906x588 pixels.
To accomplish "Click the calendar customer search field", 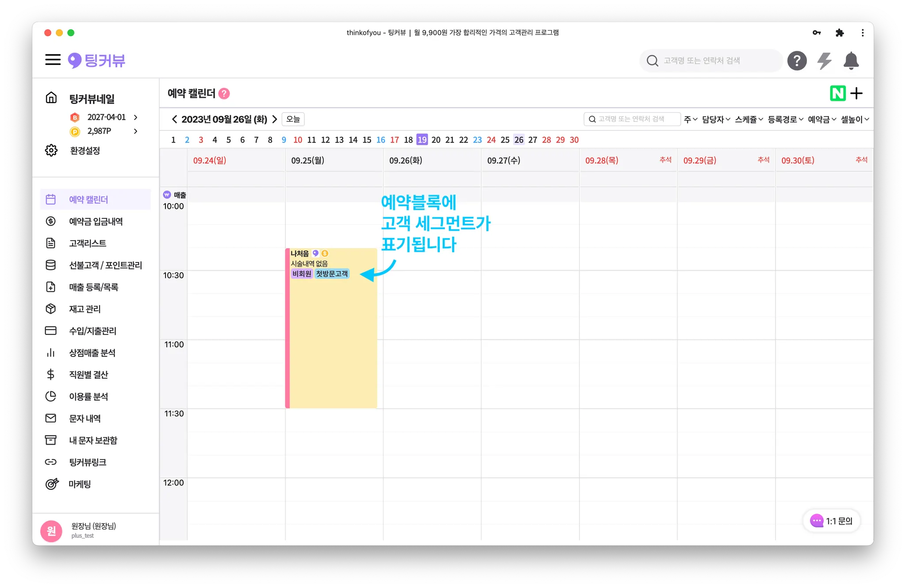I will [633, 119].
